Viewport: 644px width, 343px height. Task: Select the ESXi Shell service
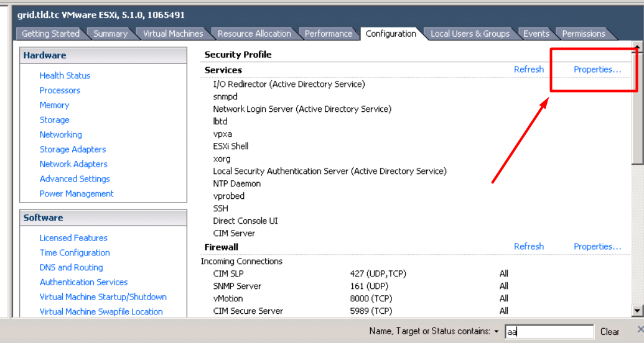230,147
